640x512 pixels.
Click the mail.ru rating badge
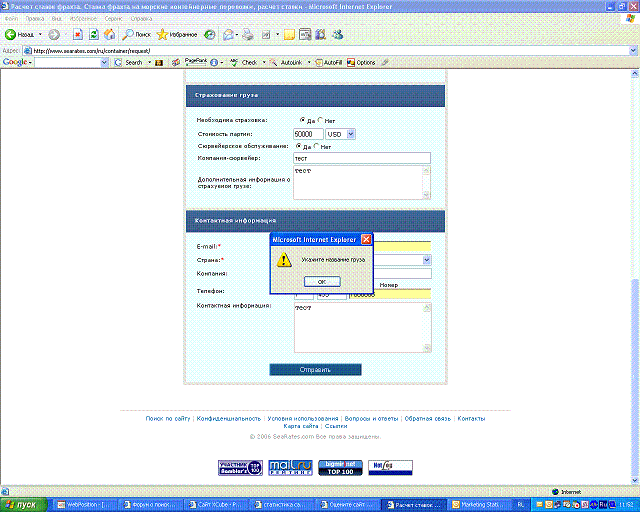[x=290, y=467]
